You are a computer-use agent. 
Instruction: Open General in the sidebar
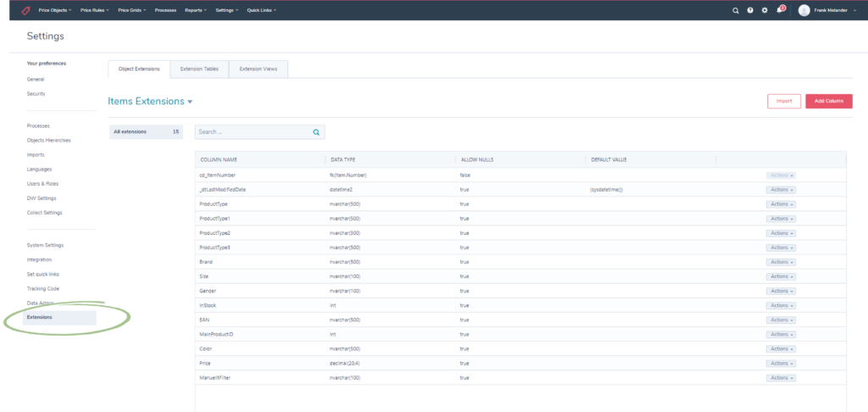click(x=36, y=79)
